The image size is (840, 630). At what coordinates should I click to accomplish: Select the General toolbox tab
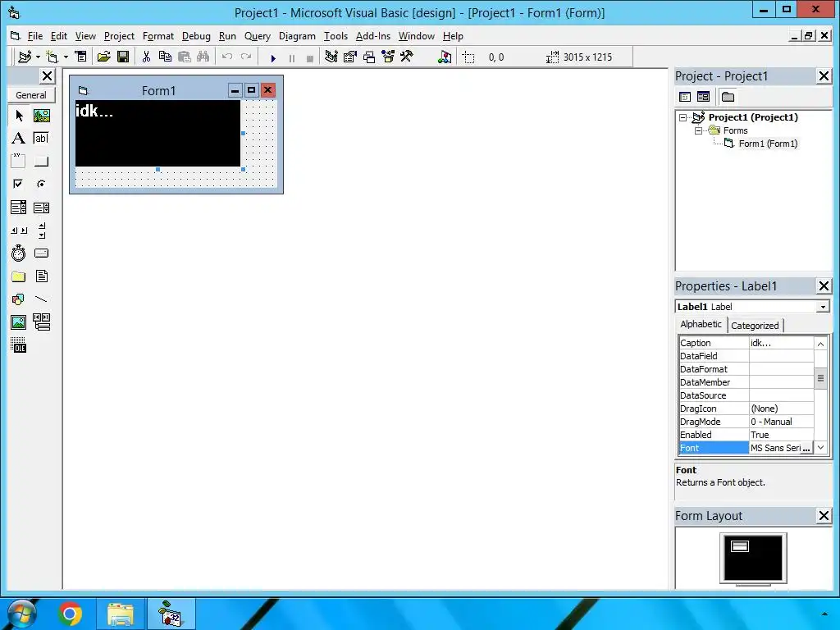[30, 95]
